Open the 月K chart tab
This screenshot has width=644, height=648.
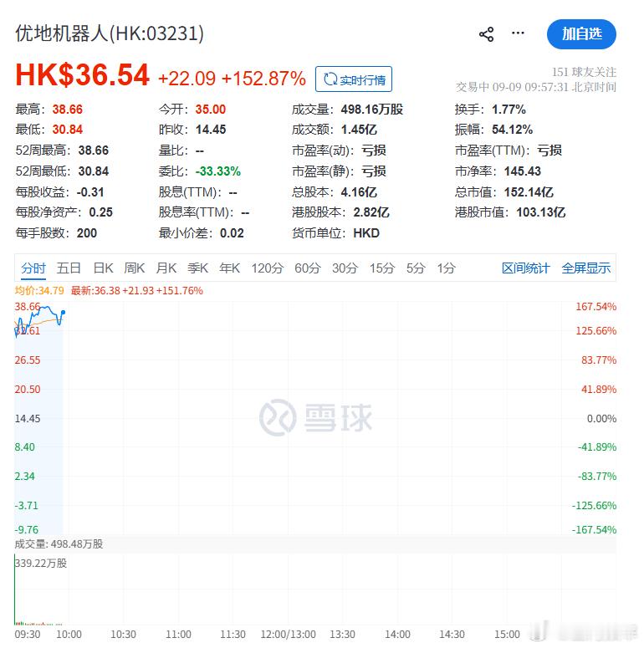pyautogui.click(x=166, y=268)
